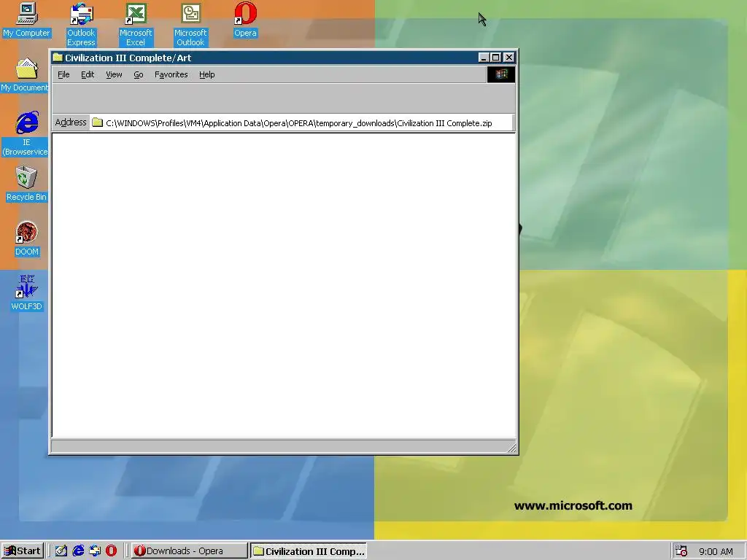The width and height of the screenshot is (747, 560).
Task: Minimize the Civilization III Complete/Art window
Action: coord(484,58)
